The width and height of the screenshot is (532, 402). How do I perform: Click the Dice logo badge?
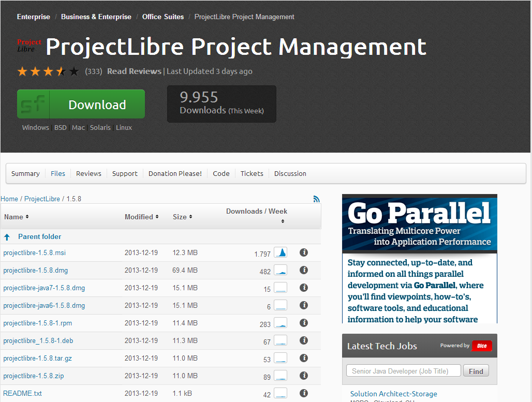coord(482,346)
